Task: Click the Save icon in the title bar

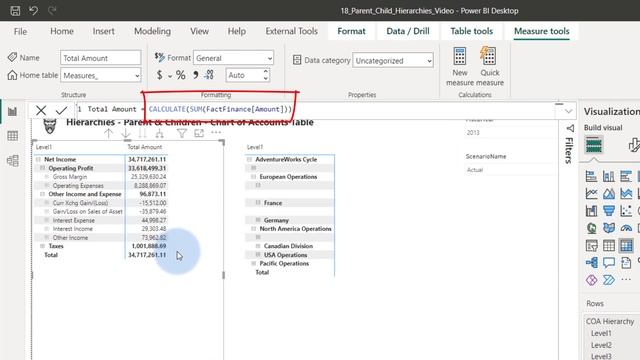Action: point(15,11)
